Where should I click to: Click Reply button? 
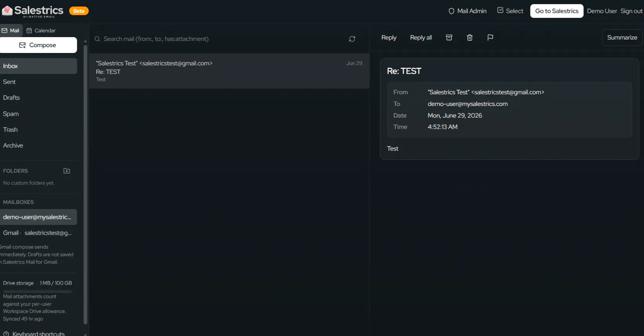pyautogui.click(x=389, y=38)
